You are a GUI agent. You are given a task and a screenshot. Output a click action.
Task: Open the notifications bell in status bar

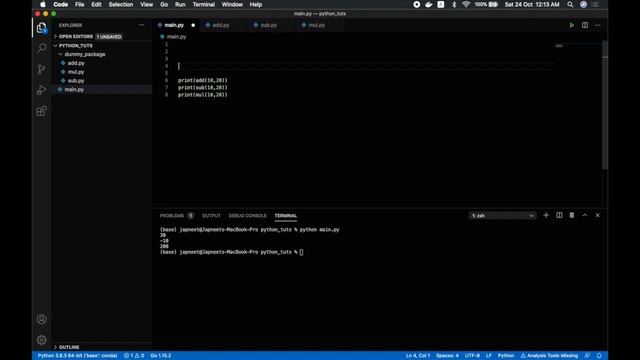click(599, 356)
